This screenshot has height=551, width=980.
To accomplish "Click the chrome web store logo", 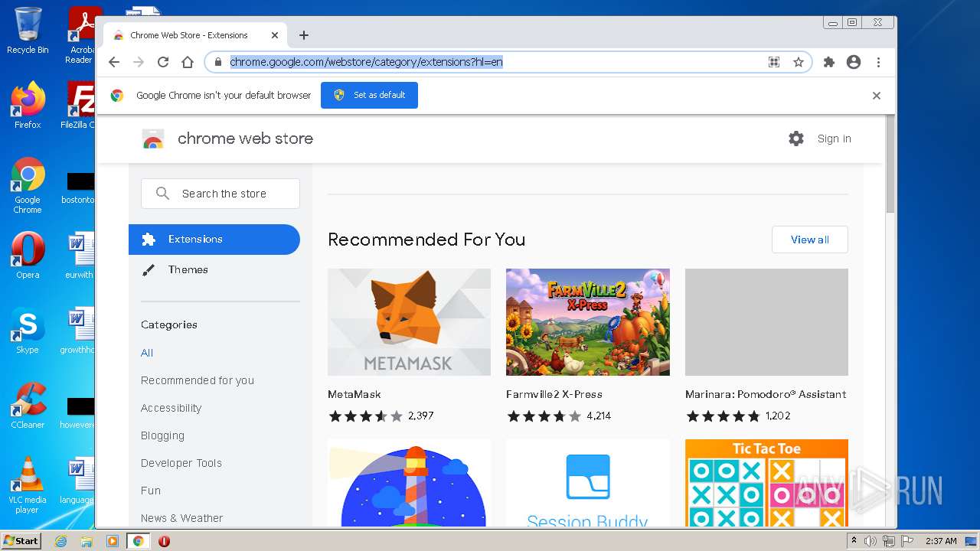I will 153,139.
